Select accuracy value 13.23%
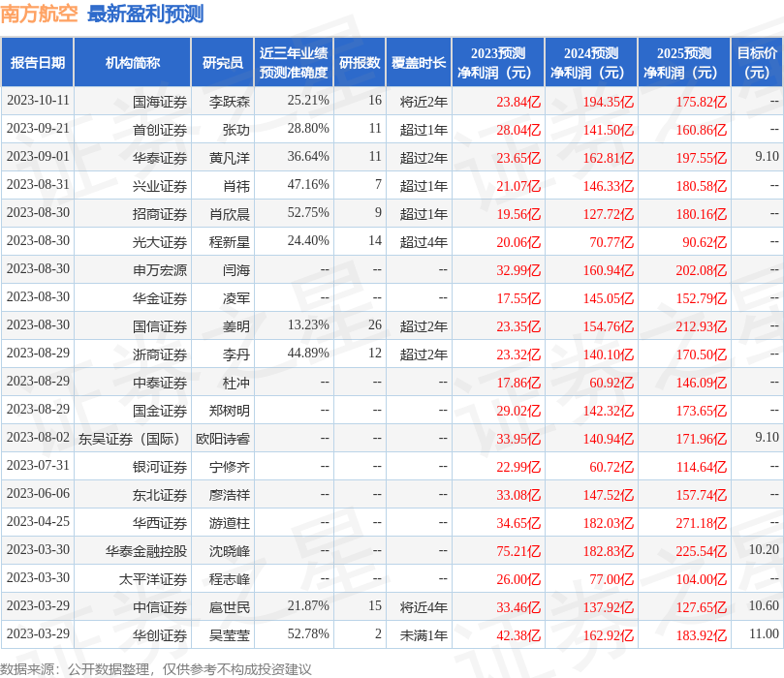The width and height of the screenshot is (784, 678). click(308, 324)
